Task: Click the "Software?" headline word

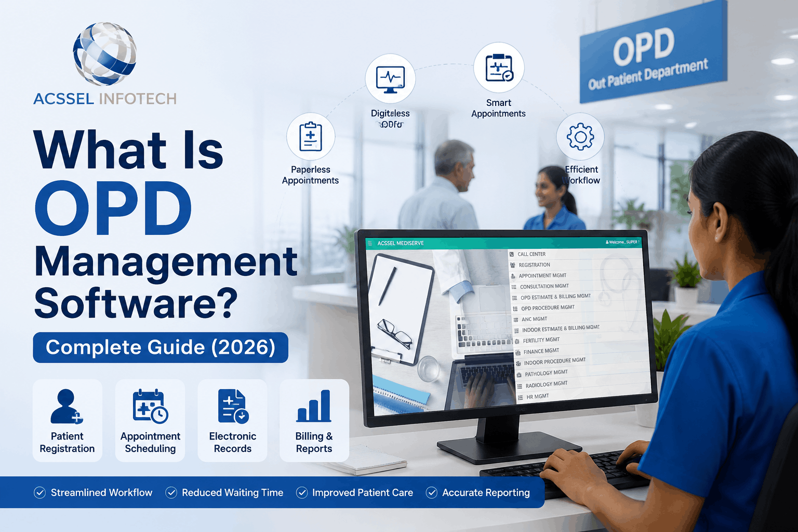Action: pyautogui.click(x=136, y=303)
